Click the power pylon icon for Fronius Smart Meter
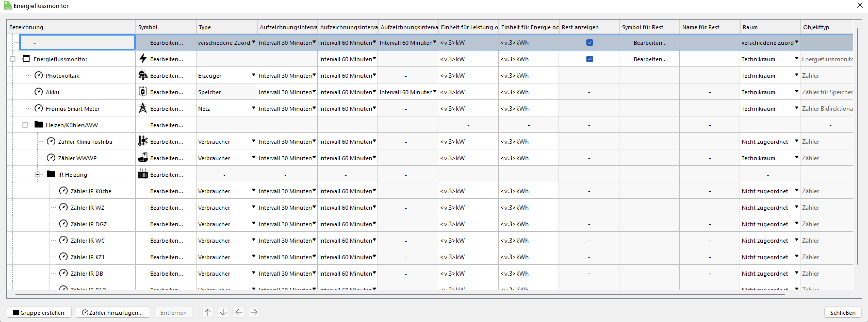Screen dimensions: 868x322 coord(143,108)
